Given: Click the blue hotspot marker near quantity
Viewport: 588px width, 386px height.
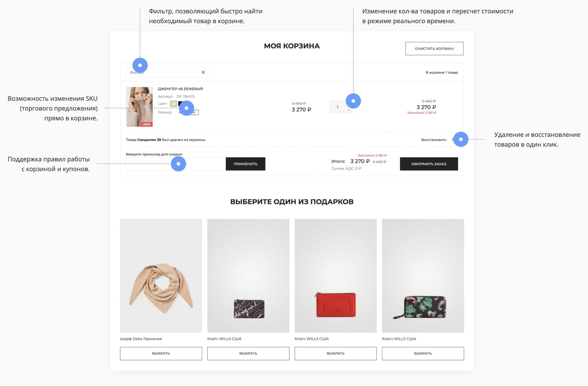Looking at the screenshot, I should [353, 101].
